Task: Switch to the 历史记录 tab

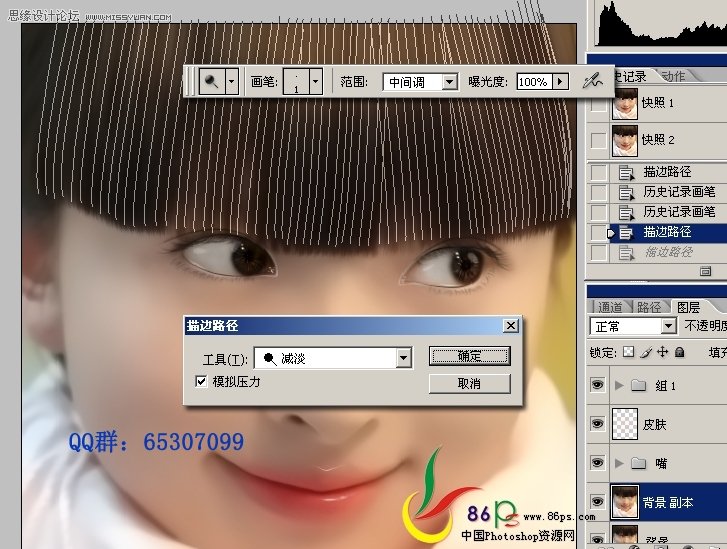Action: click(x=630, y=76)
